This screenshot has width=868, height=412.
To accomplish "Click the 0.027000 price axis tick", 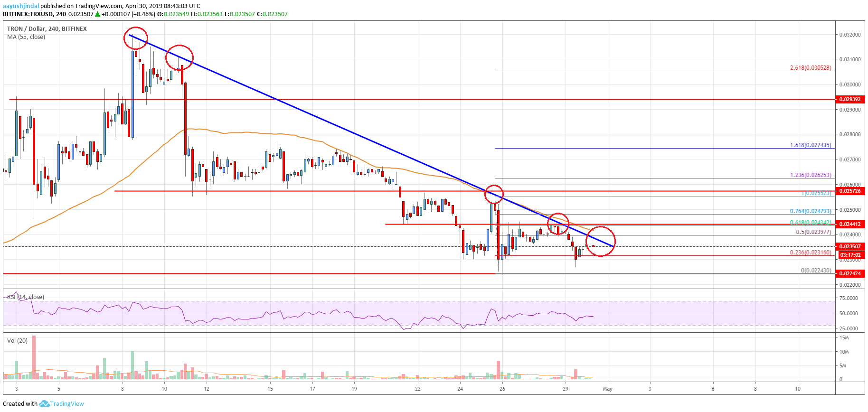I will (850, 159).
